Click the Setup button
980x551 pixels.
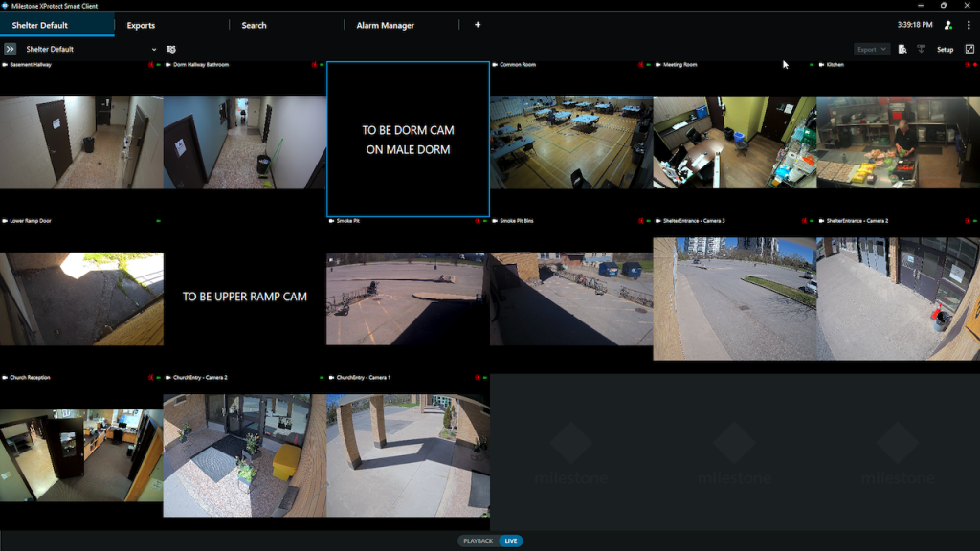(945, 49)
